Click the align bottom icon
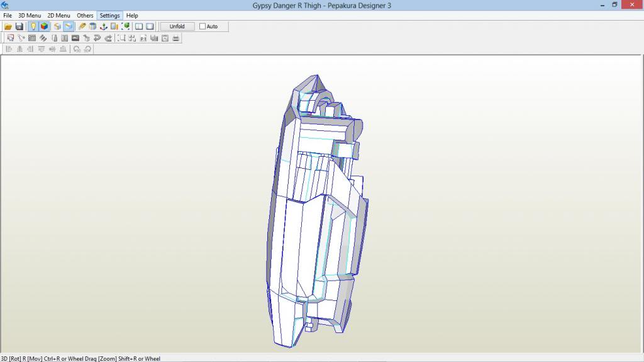This screenshot has height=362, width=644. pyautogui.click(x=63, y=49)
